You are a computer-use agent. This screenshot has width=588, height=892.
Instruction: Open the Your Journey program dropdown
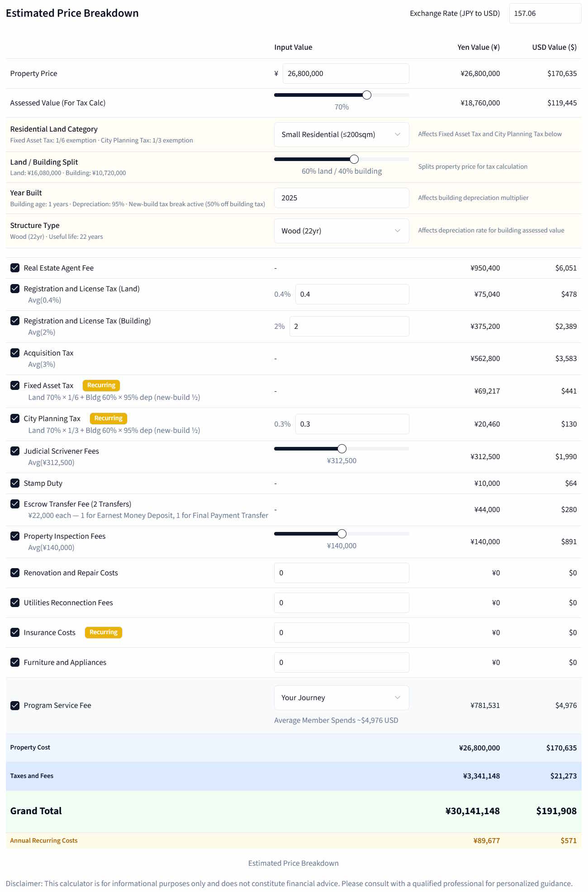pos(341,697)
